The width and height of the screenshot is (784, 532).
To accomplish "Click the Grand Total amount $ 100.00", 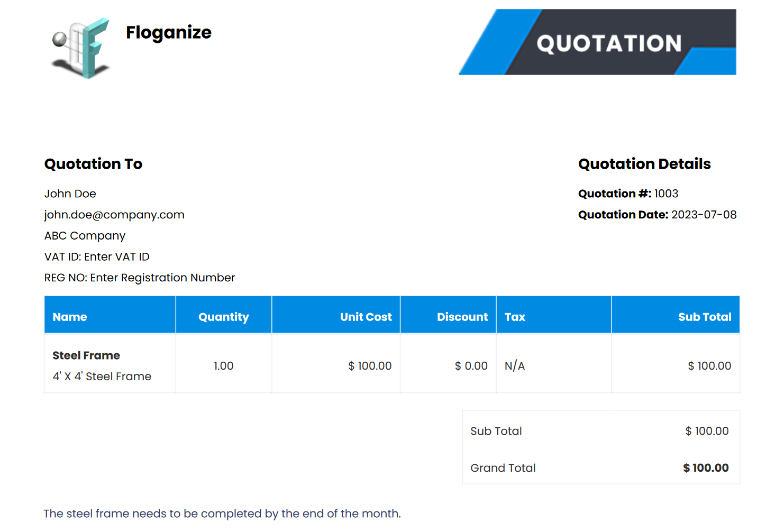I will point(706,468).
